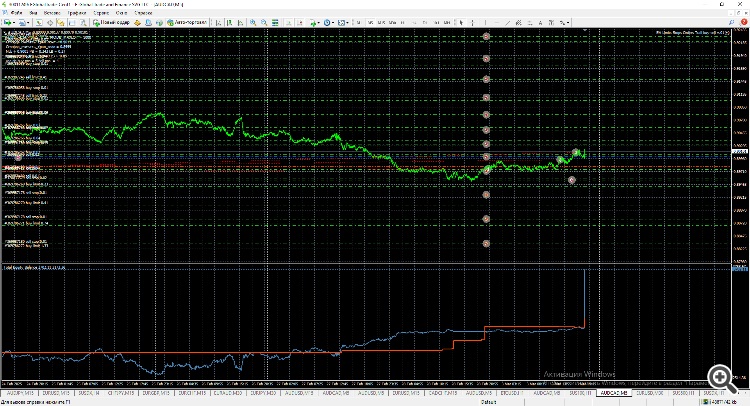Switch to the EURJPY,M30 chart tab
This screenshot has height=406, width=750.
[264, 393]
